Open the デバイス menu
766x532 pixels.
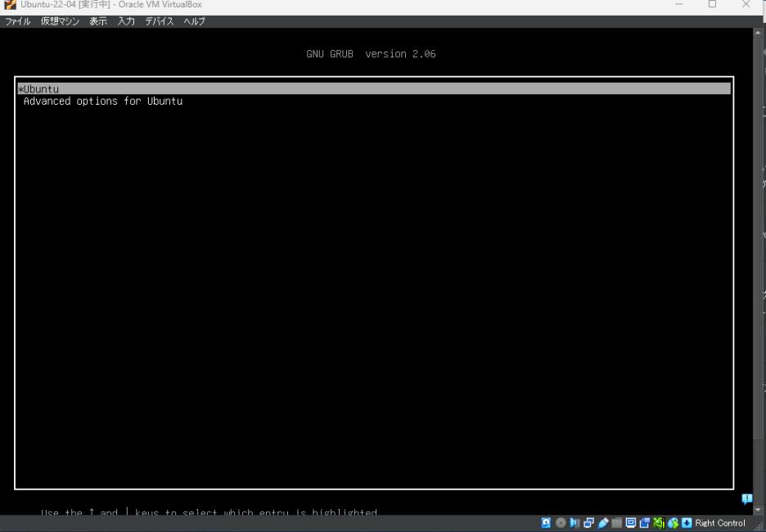(x=160, y=21)
